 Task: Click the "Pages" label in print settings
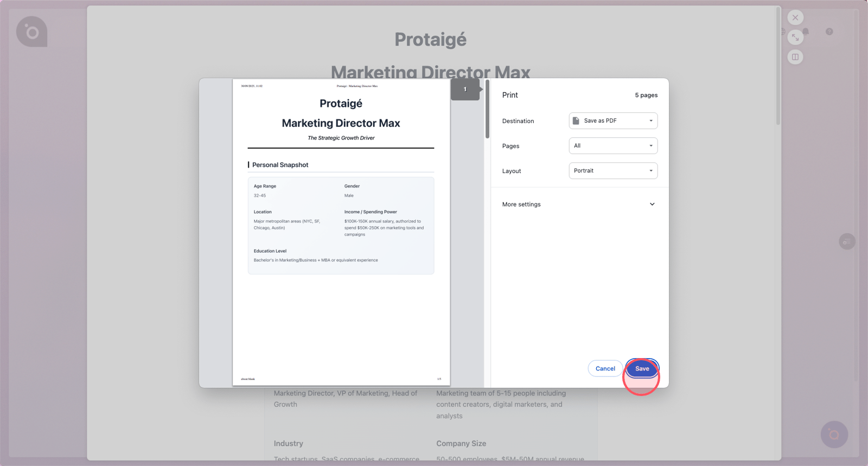pyautogui.click(x=510, y=146)
